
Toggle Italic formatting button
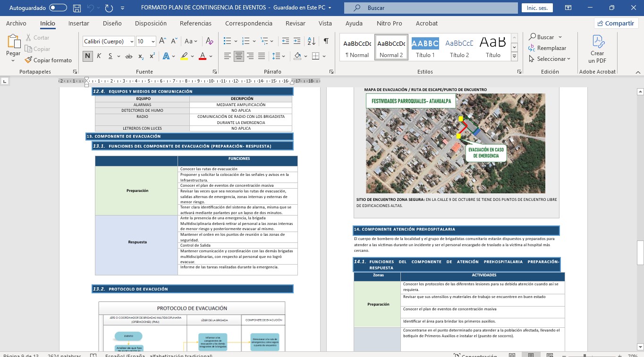pyautogui.click(x=99, y=56)
